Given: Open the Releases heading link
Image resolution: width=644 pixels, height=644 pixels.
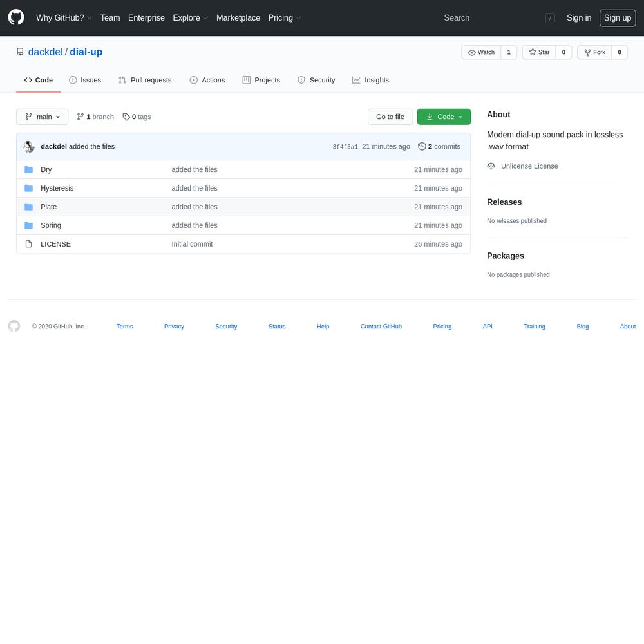Looking at the screenshot, I should point(504,202).
